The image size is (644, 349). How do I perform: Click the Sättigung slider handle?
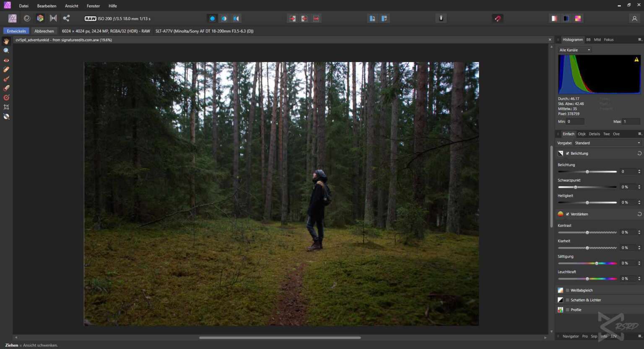click(597, 263)
